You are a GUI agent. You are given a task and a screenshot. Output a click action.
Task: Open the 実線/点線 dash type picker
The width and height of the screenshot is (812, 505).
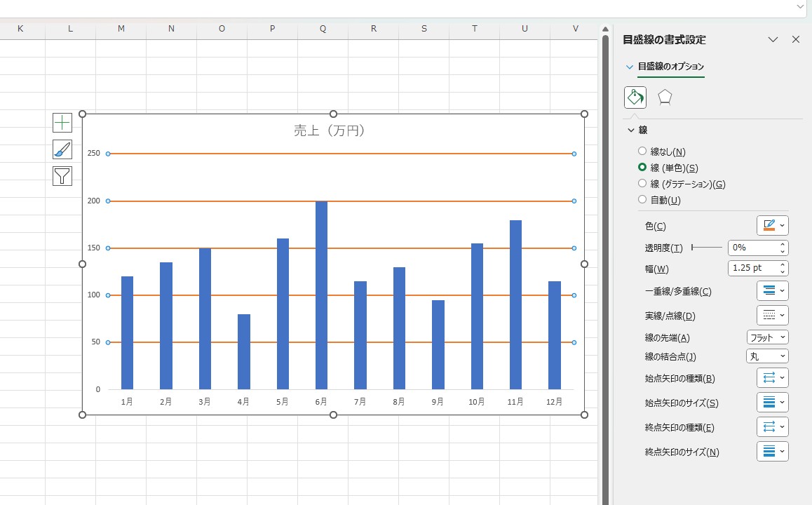772,316
